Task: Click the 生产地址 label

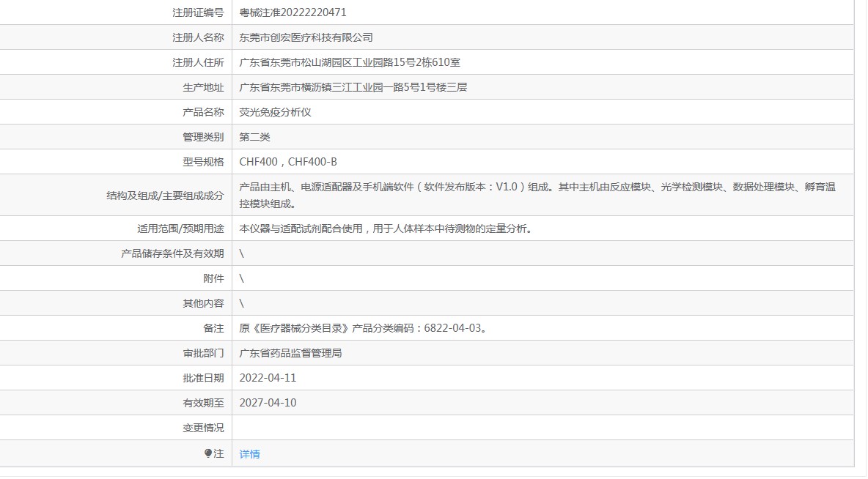Action: 203,87
